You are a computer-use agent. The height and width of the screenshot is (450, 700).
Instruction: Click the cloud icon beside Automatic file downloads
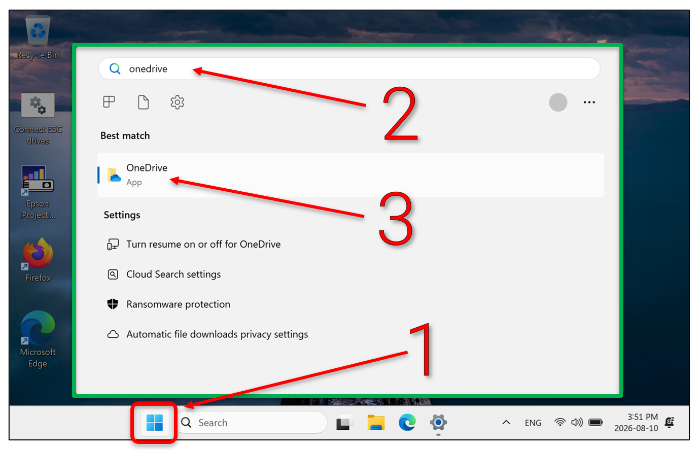coord(113,334)
